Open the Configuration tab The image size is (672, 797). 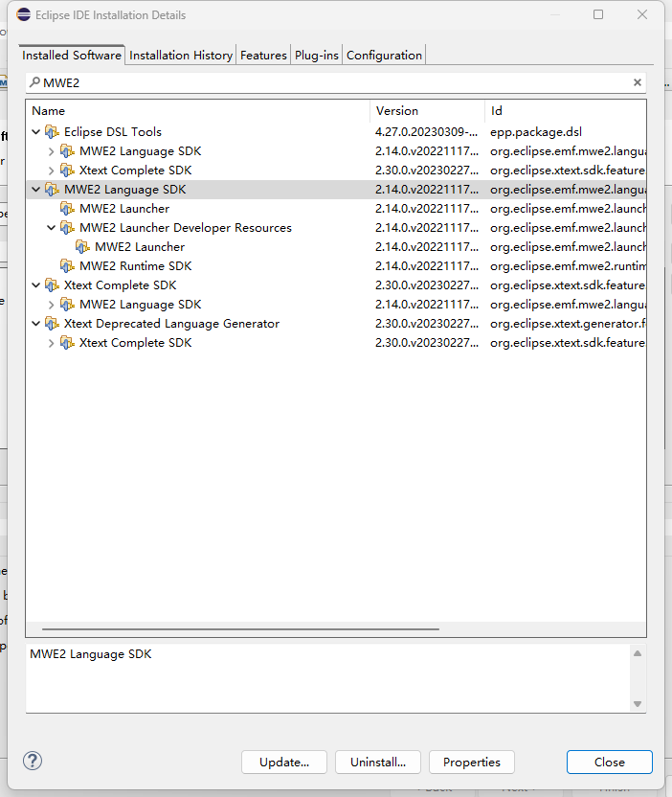click(384, 55)
